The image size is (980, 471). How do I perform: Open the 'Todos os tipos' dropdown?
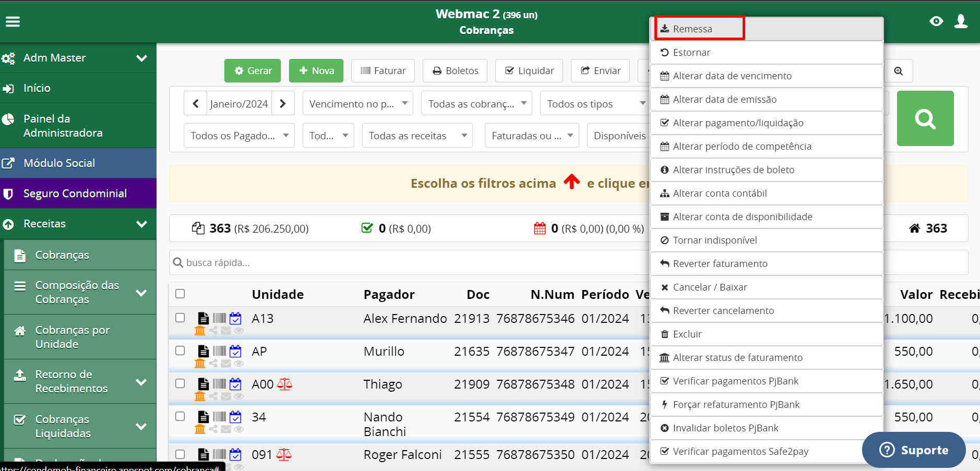click(595, 103)
